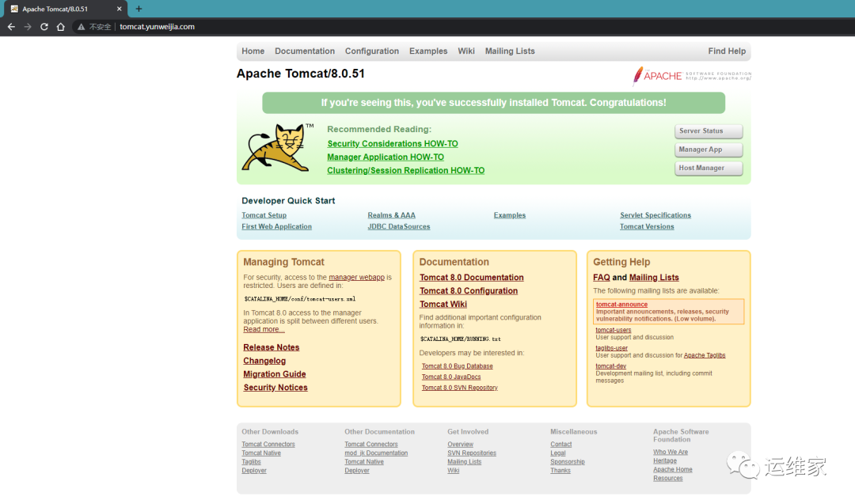Open the Documentation nav item

point(305,51)
